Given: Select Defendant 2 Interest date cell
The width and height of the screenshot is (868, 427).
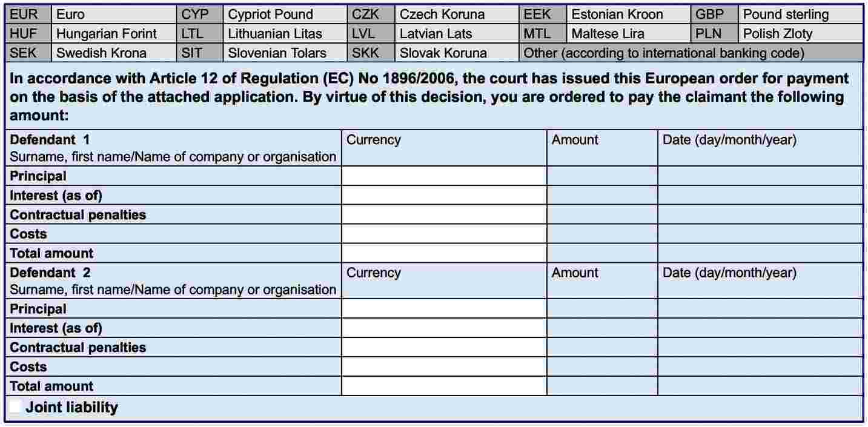Looking at the screenshot, I should (x=760, y=328).
